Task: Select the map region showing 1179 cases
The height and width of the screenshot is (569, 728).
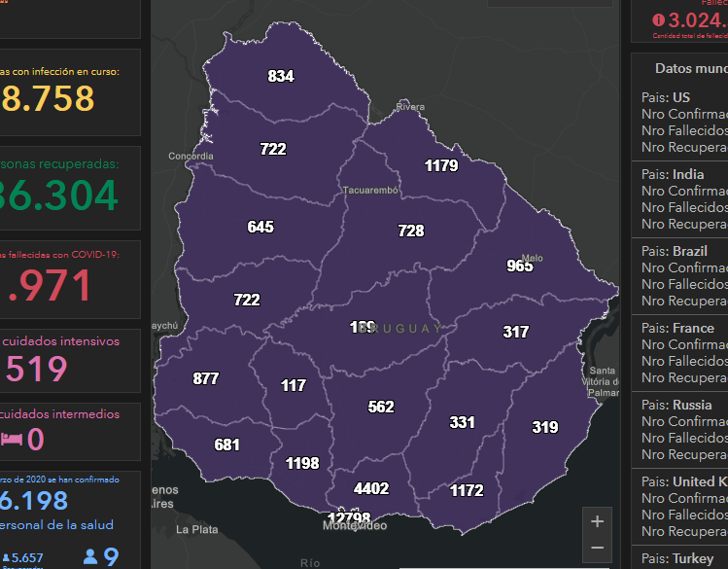Action: [441, 166]
